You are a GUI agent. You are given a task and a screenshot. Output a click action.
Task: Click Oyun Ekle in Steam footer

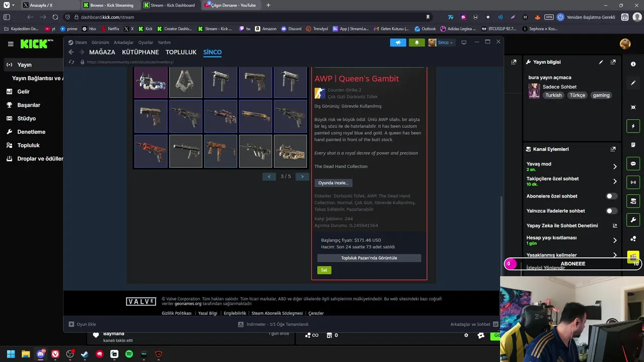pyautogui.click(x=82, y=324)
